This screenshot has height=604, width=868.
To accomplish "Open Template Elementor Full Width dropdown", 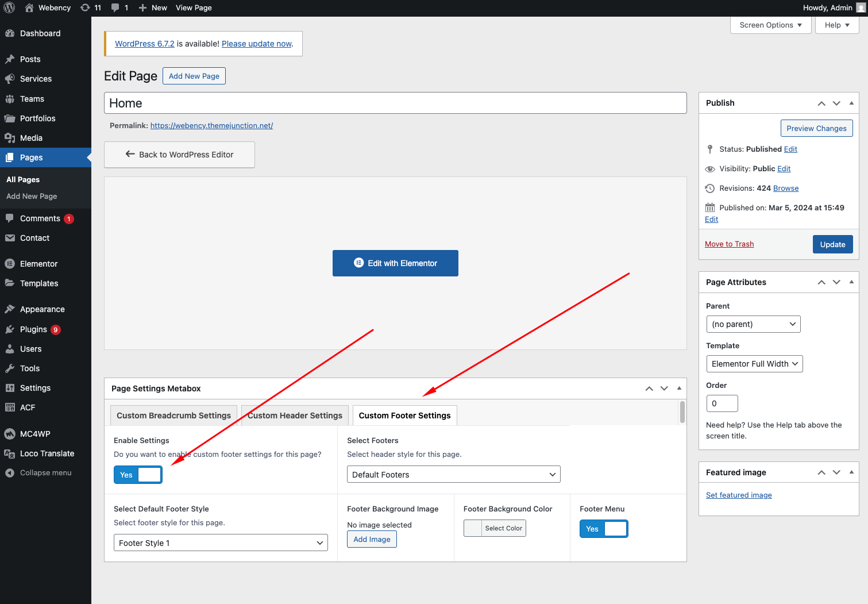I will pos(754,364).
